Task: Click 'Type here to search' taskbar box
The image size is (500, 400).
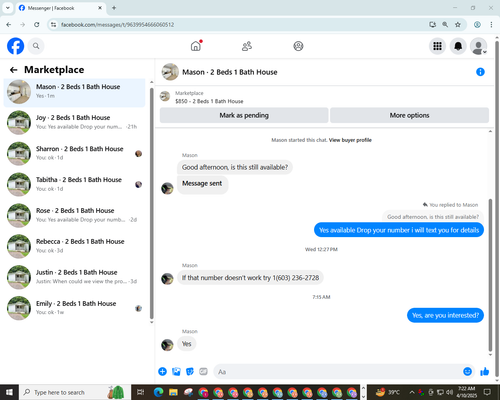Action: pos(74,392)
